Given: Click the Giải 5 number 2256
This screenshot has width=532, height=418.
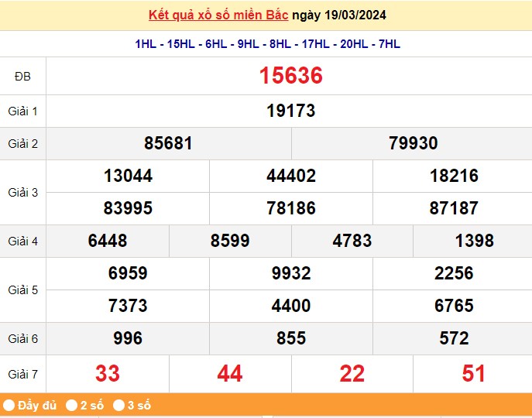Looking at the screenshot, I should pyautogui.click(x=454, y=273).
